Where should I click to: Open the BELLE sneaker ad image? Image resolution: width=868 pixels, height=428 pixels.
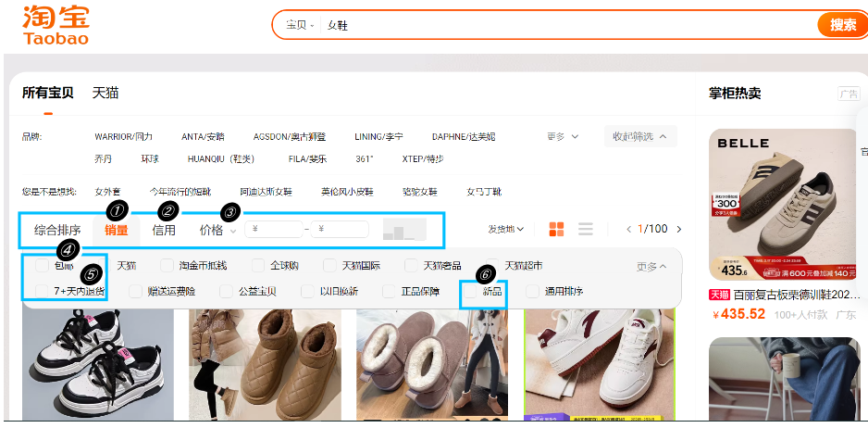783,205
